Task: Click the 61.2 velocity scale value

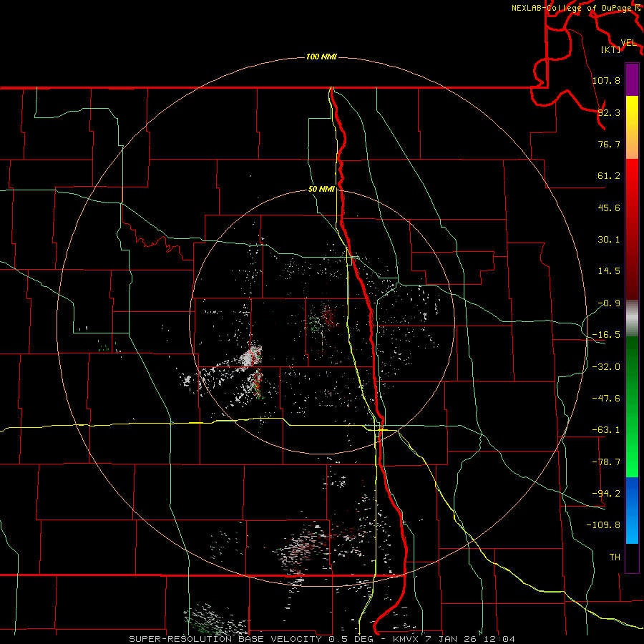Action: tap(609, 176)
